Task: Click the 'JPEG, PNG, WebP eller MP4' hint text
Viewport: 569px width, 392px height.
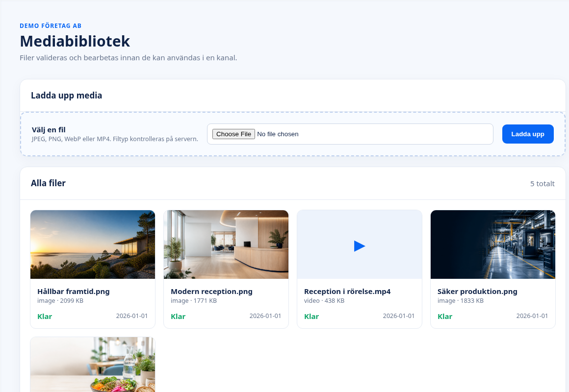Action: coord(115,139)
